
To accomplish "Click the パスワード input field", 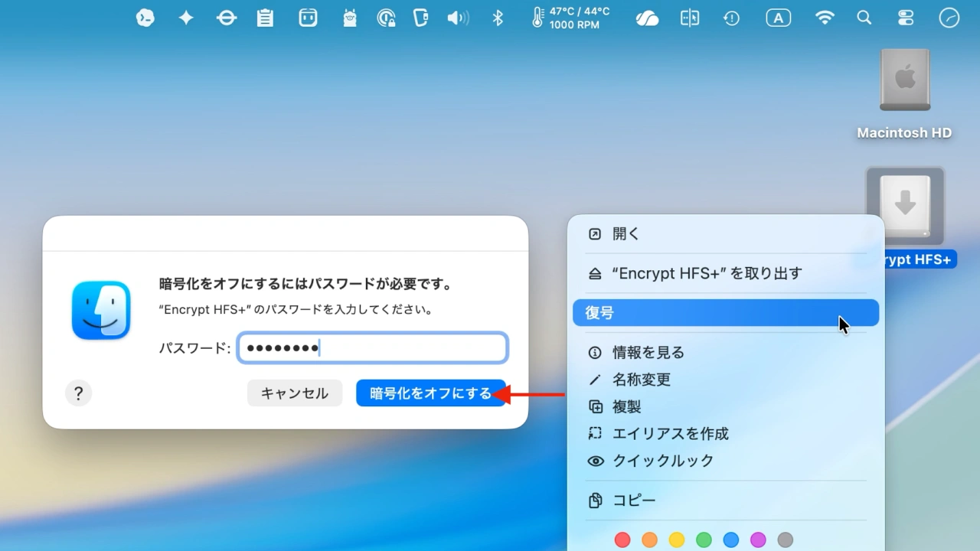I will [x=372, y=347].
